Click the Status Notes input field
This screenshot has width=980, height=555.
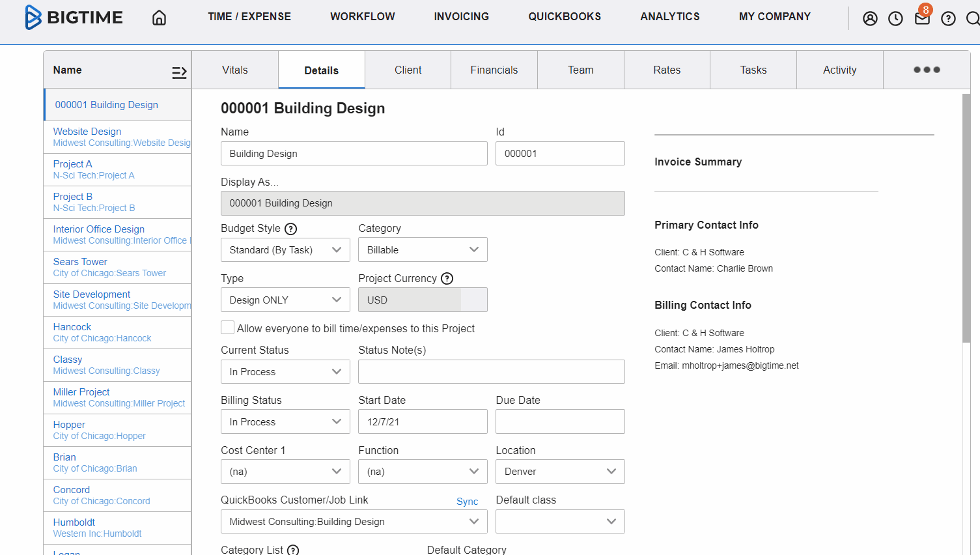pyautogui.click(x=491, y=371)
